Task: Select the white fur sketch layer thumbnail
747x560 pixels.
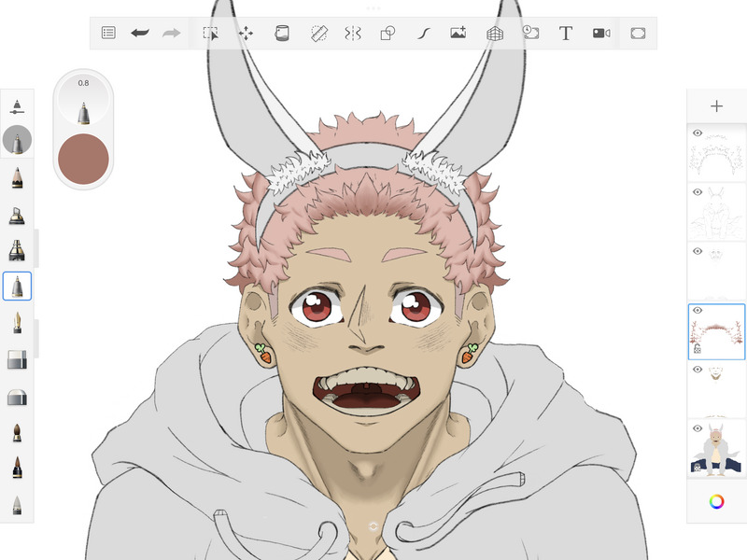Action: [716, 153]
